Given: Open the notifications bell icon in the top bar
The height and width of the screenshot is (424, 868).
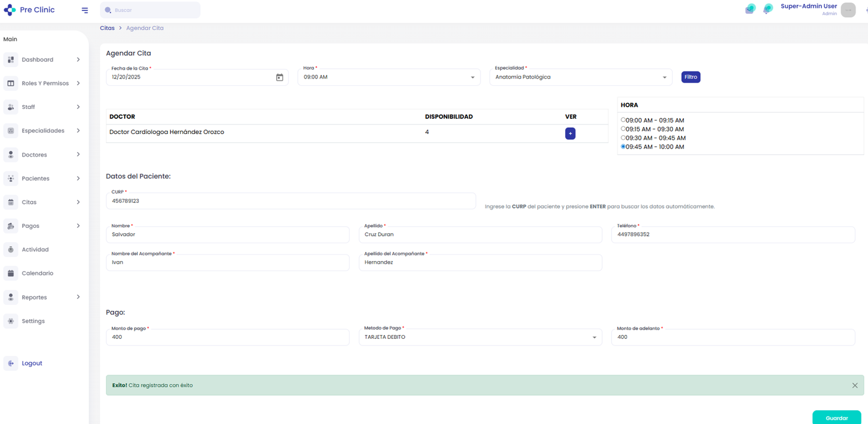Looking at the screenshot, I should click(768, 9).
